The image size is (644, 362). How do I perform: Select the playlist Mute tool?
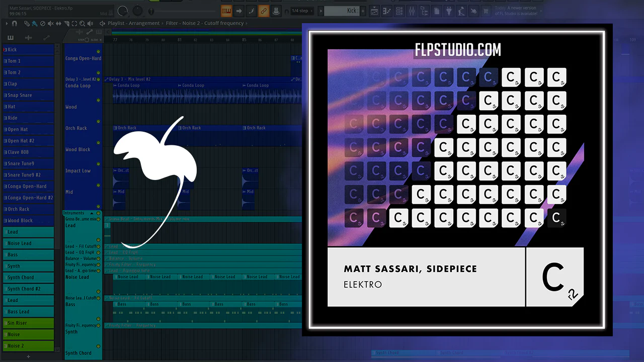pos(50,23)
